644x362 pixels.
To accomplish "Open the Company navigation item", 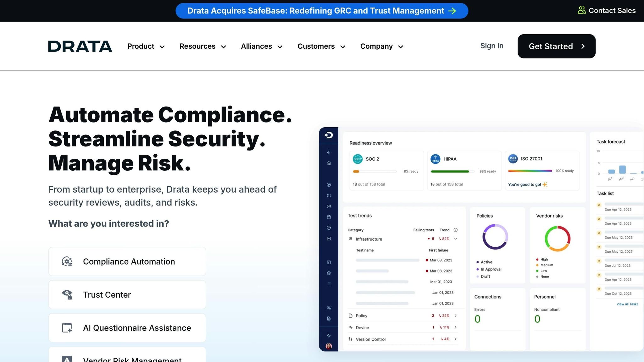I will pyautogui.click(x=382, y=46).
